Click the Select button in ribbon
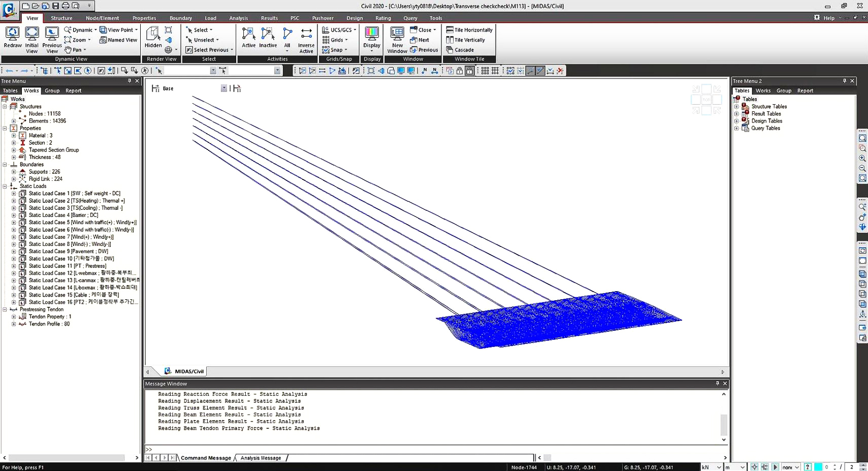 [199, 30]
